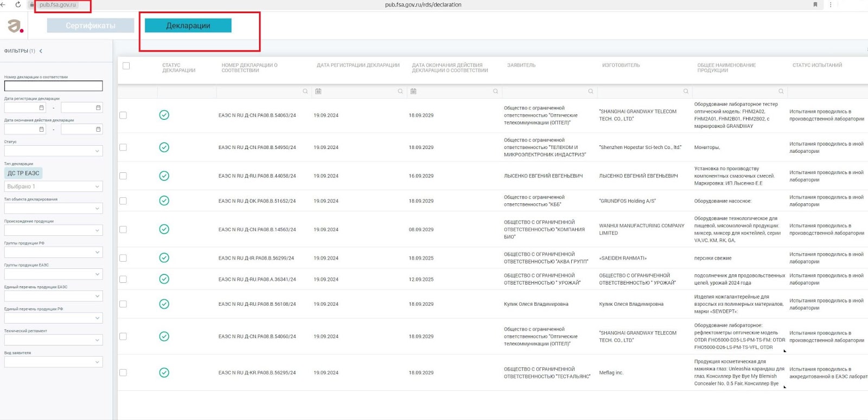The width and height of the screenshot is (868, 420).
Task: Click the Единый перечень продукции РФ field
Action: click(x=53, y=318)
